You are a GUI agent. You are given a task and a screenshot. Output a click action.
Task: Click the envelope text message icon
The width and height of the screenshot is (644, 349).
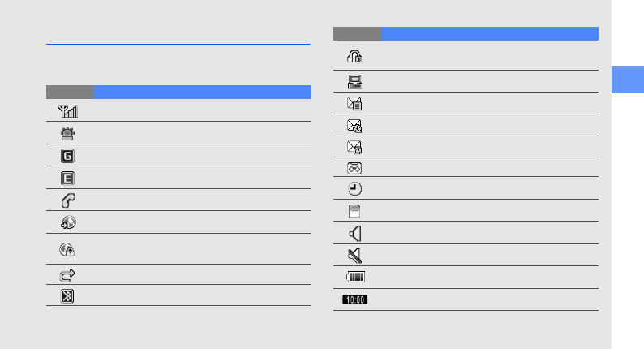pos(356,103)
